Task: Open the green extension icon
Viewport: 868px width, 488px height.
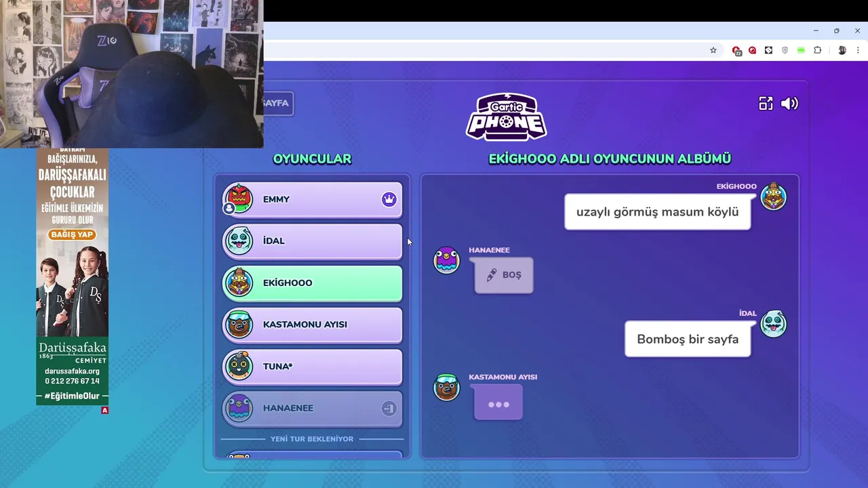Action: pyautogui.click(x=801, y=50)
